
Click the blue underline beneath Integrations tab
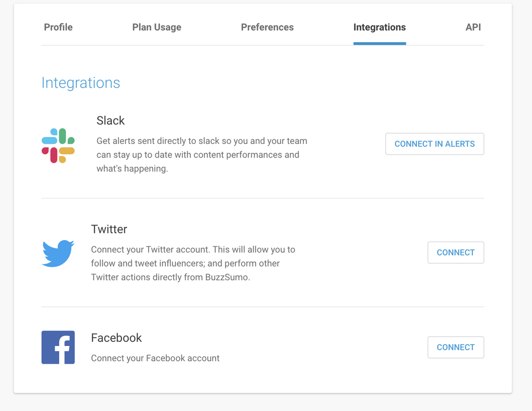point(379,44)
